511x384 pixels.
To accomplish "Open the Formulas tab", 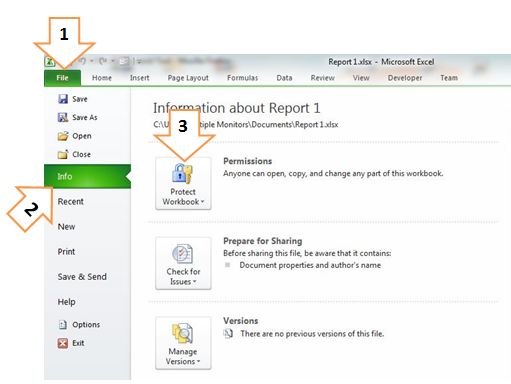I will [x=242, y=78].
